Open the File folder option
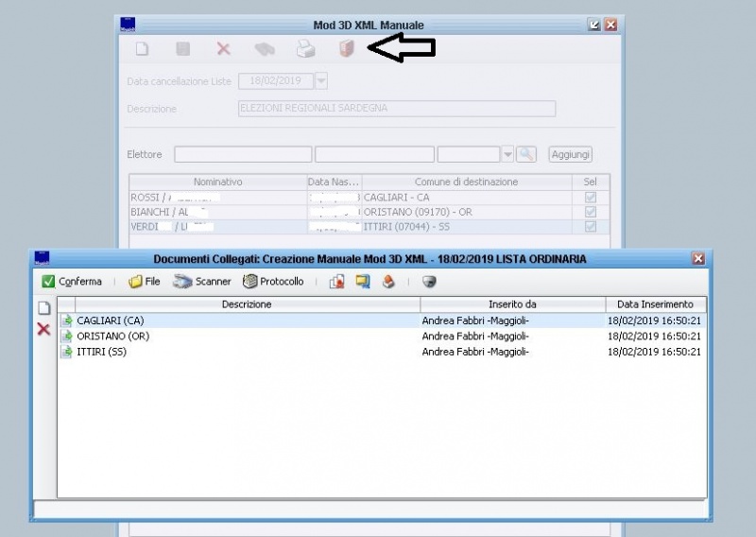 point(145,282)
